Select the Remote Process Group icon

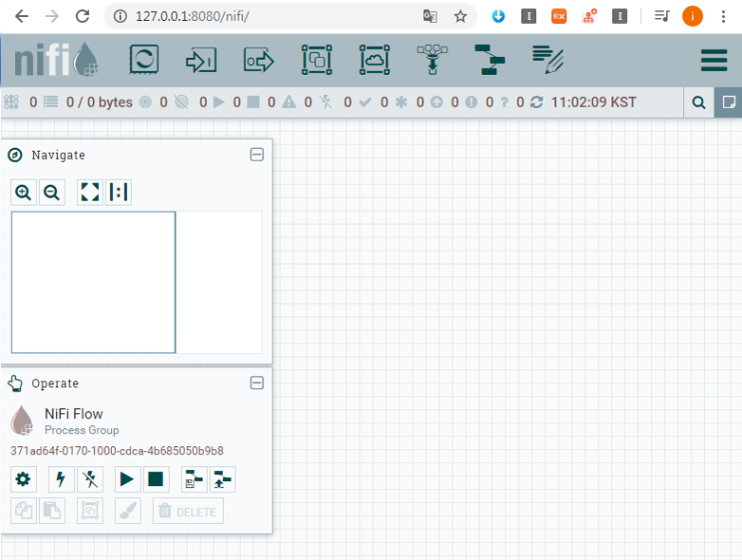click(374, 60)
